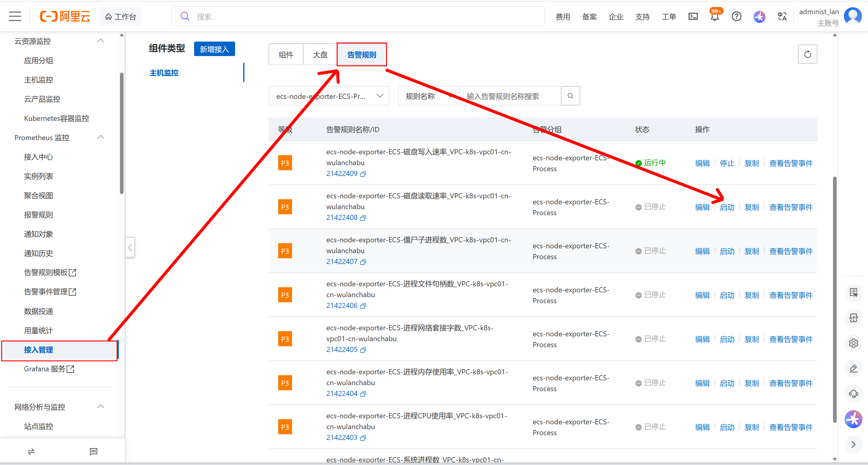Collapse the 云资源监控 section

(x=100, y=41)
